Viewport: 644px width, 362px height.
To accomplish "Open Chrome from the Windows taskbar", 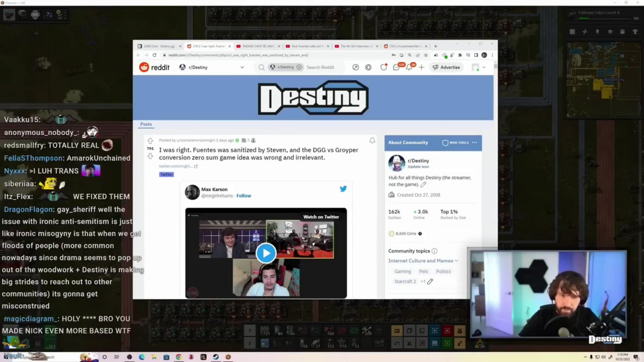I will click(x=178, y=357).
